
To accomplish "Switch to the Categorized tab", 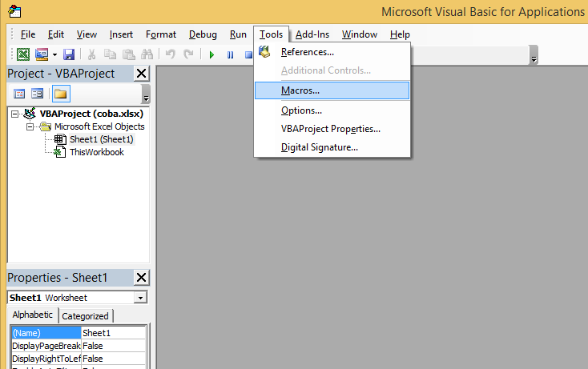I will coord(85,316).
